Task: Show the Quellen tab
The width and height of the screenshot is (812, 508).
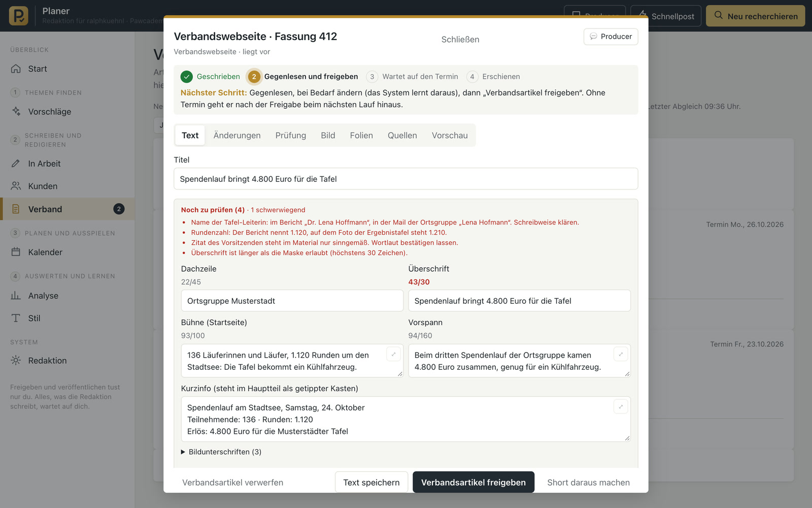Action: coord(402,135)
